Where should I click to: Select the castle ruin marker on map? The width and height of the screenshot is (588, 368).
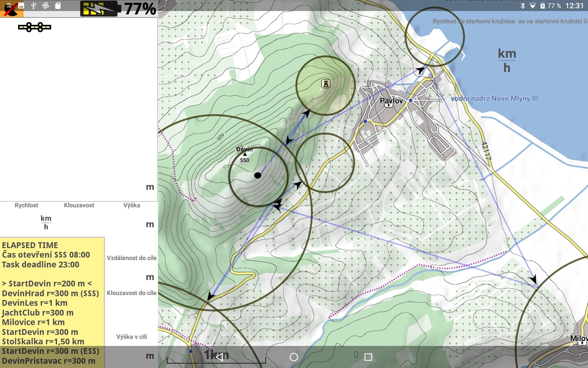pyautogui.click(x=326, y=83)
